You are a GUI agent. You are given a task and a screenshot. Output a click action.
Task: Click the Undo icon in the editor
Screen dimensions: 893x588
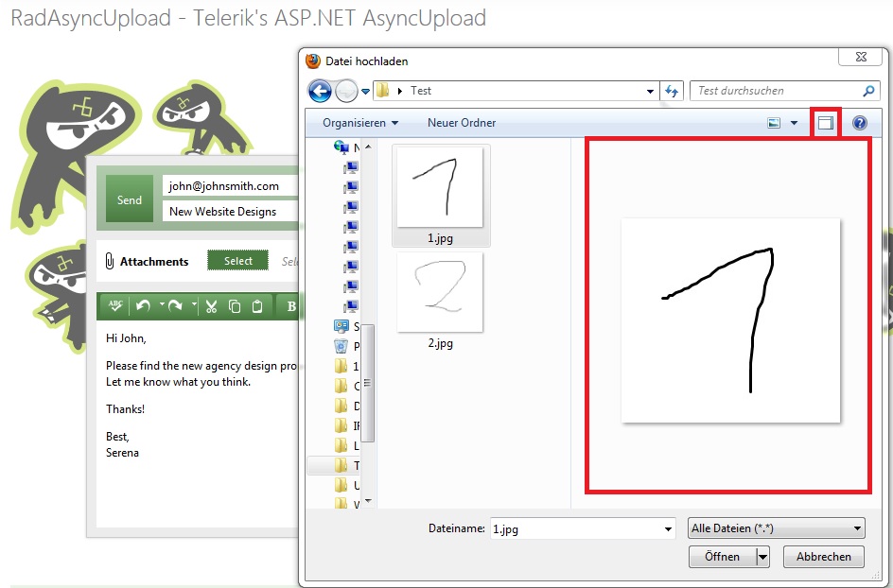[143, 306]
